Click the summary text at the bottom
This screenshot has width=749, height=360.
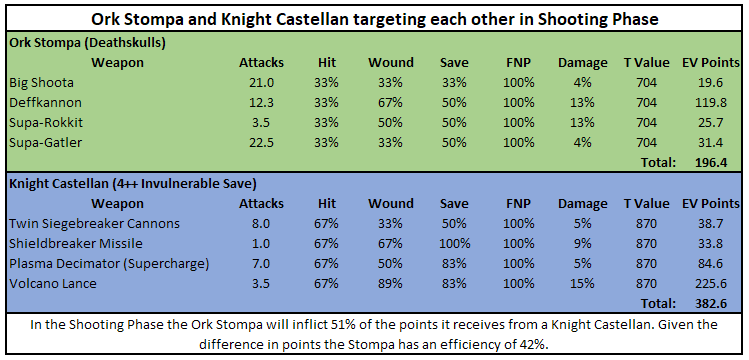[374, 334]
